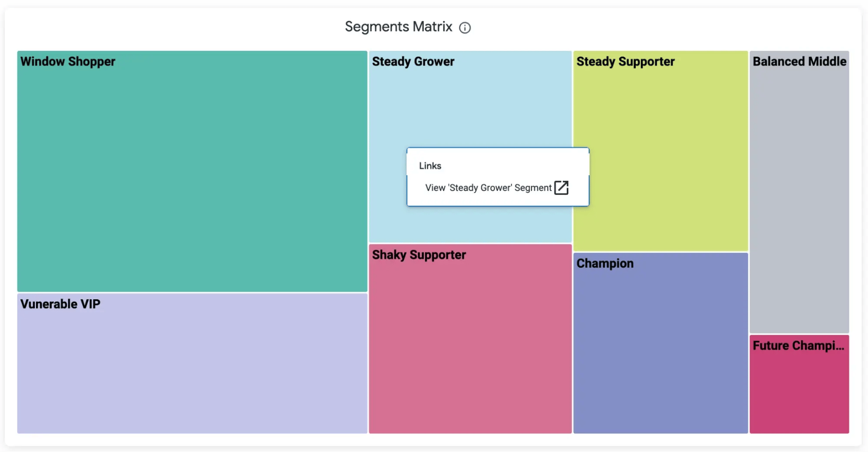Click the Champion segment label text
Viewport: 868px width, 452px height.
point(604,263)
